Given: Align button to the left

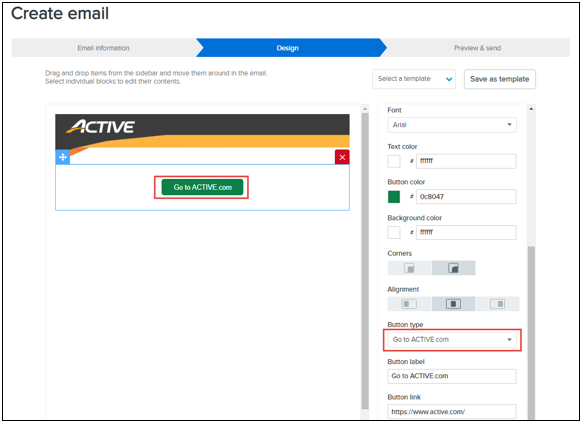Looking at the screenshot, I should (409, 304).
